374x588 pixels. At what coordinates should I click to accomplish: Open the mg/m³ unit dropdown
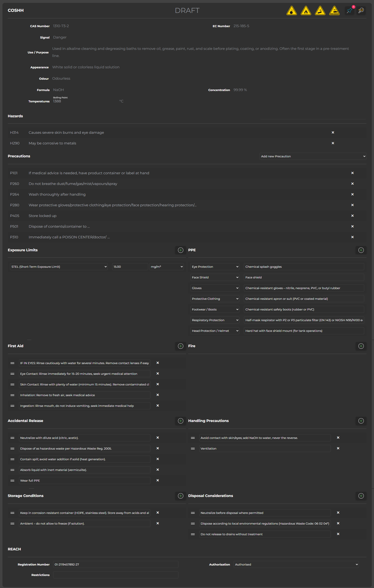tap(166, 267)
